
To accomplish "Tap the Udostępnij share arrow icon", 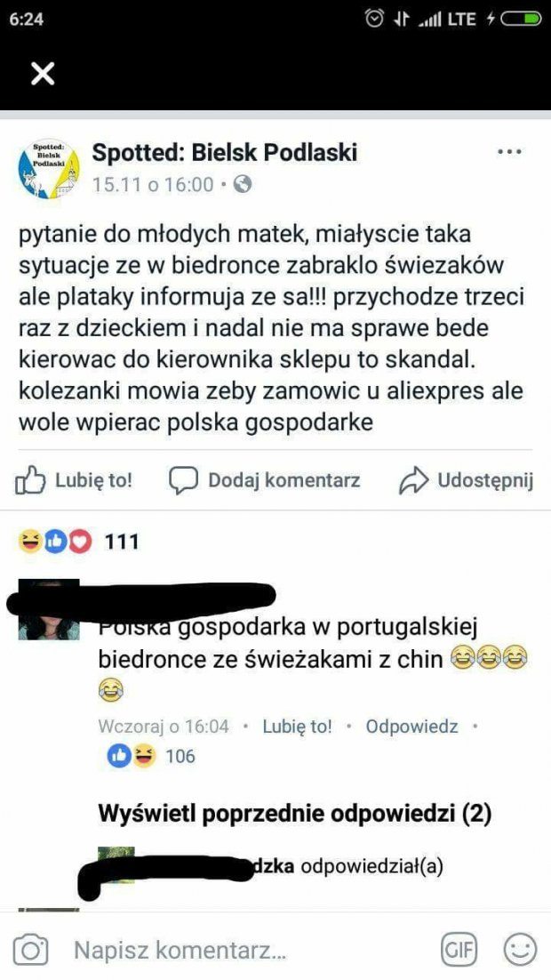I will pyautogui.click(x=413, y=480).
